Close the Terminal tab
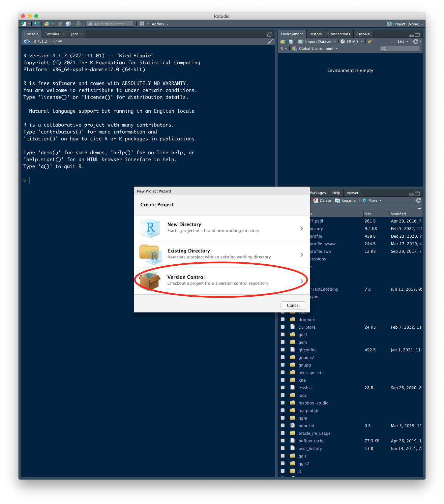444x504 pixels. (64, 34)
